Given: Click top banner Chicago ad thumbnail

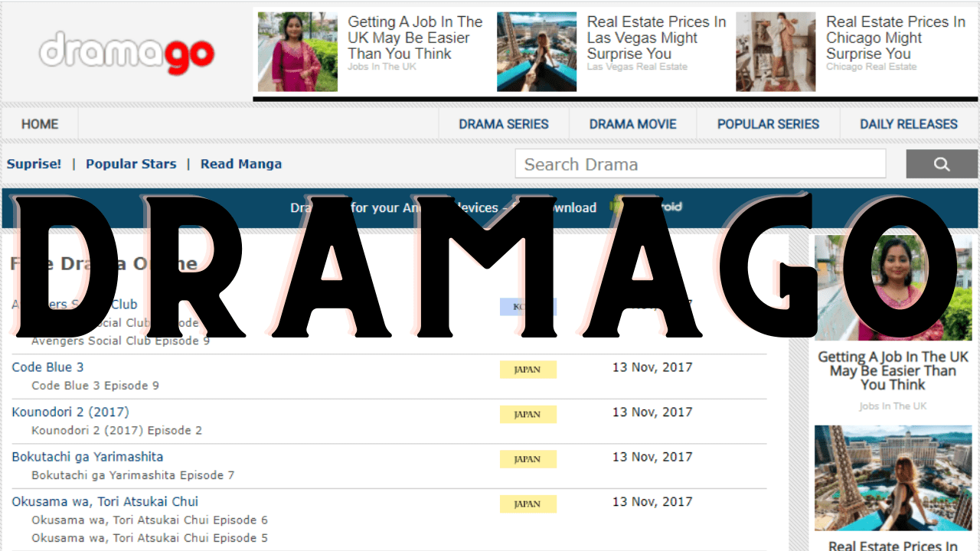Looking at the screenshot, I should [x=776, y=51].
